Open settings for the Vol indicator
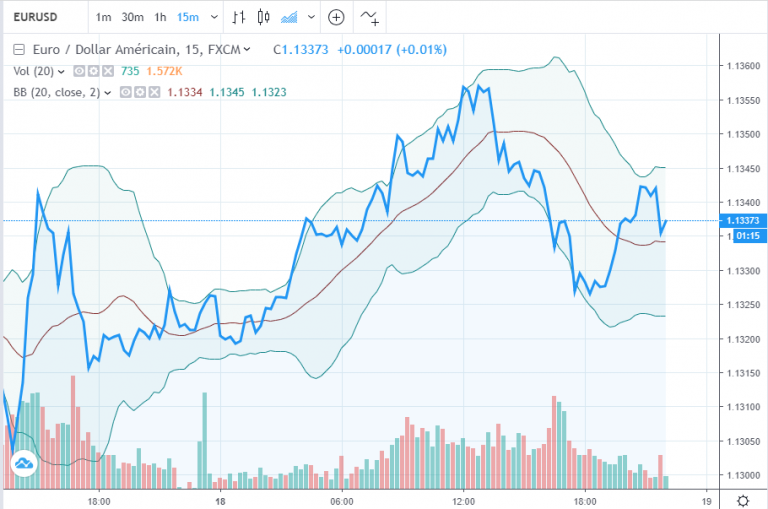This screenshot has height=509, width=768. tap(94, 72)
